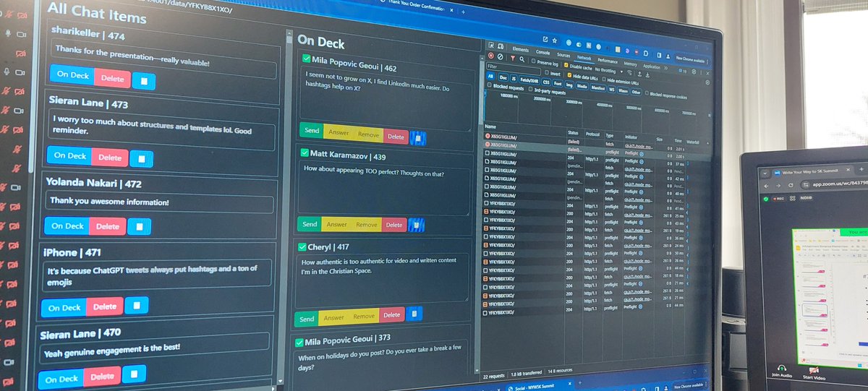
Task: Bookmark the page with the star icon
Action: click(x=554, y=40)
